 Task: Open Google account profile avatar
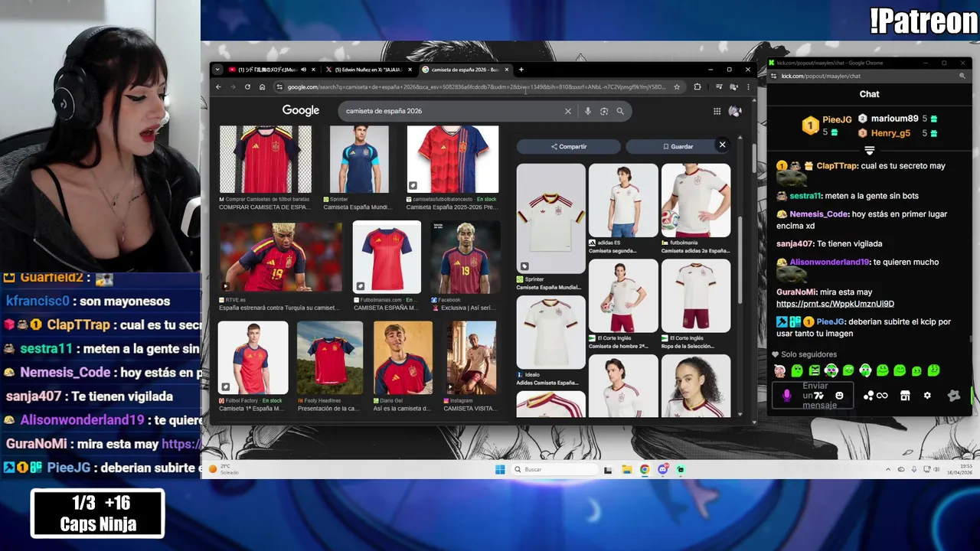pyautogui.click(x=735, y=111)
